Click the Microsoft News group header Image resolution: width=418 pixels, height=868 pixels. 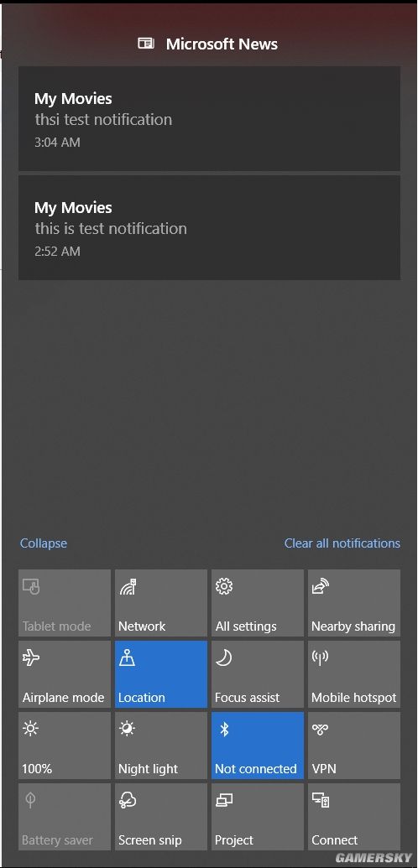pyautogui.click(x=208, y=44)
